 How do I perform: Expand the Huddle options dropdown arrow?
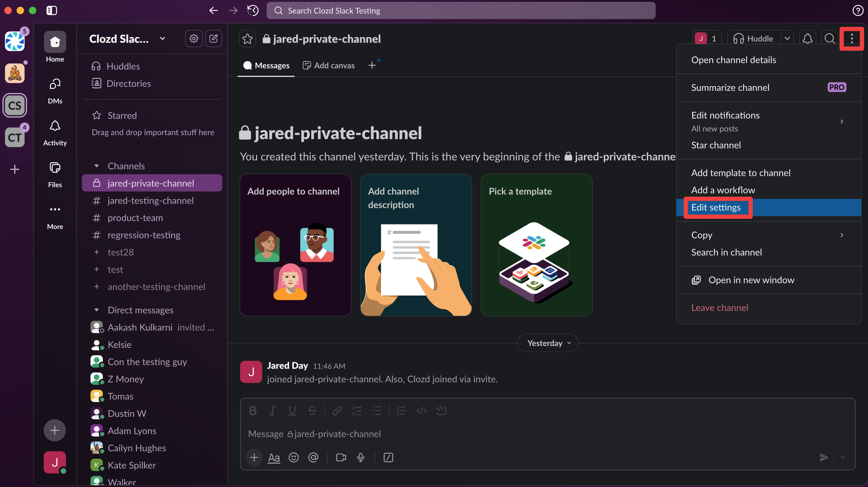click(787, 39)
